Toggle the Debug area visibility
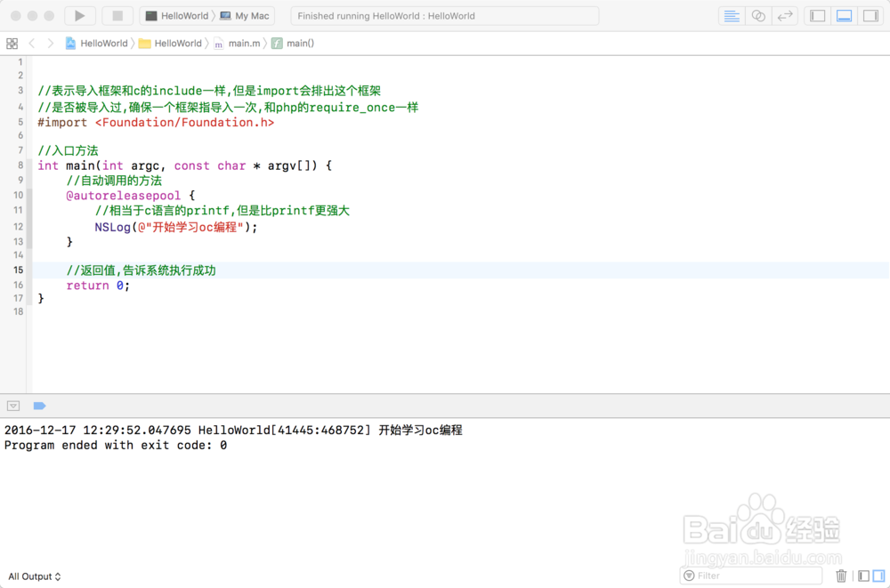Image resolution: width=890 pixels, height=588 pixels. [x=844, y=15]
